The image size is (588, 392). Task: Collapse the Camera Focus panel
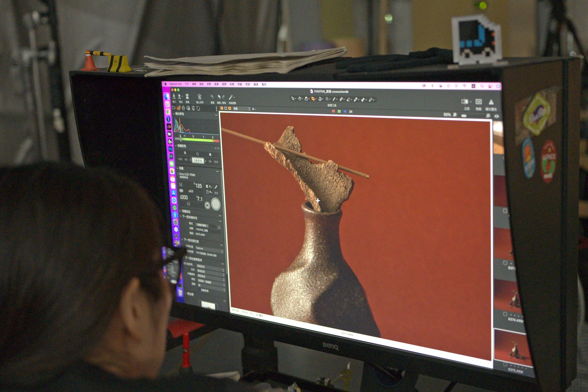pyautogui.click(x=176, y=146)
